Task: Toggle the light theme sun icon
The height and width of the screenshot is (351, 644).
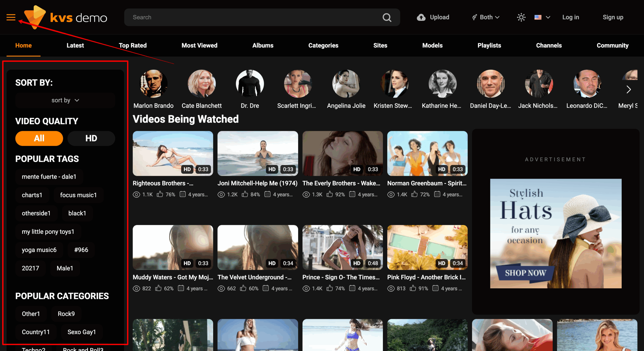Action: (x=521, y=17)
